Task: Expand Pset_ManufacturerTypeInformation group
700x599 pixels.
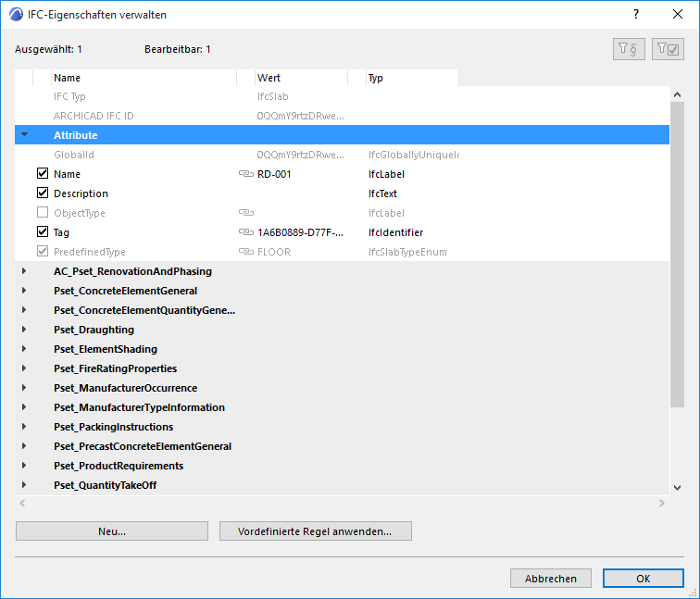Action: pos(24,407)
